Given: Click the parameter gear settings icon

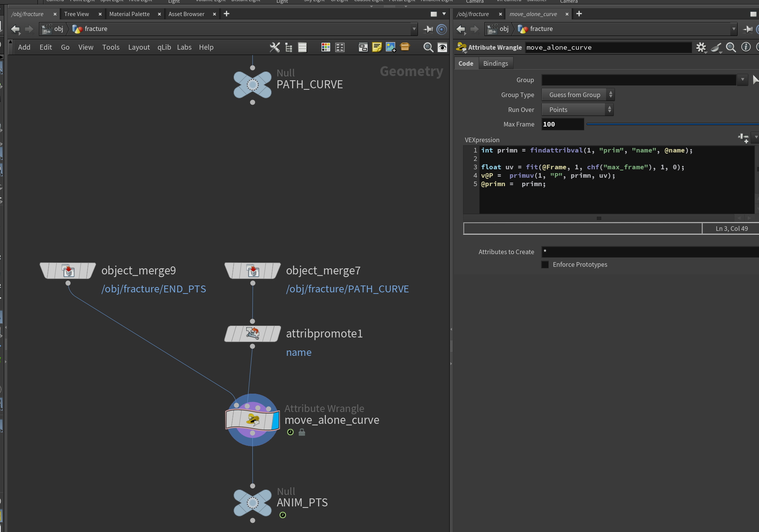Looking at the screenshot, I should click(701, 47).
